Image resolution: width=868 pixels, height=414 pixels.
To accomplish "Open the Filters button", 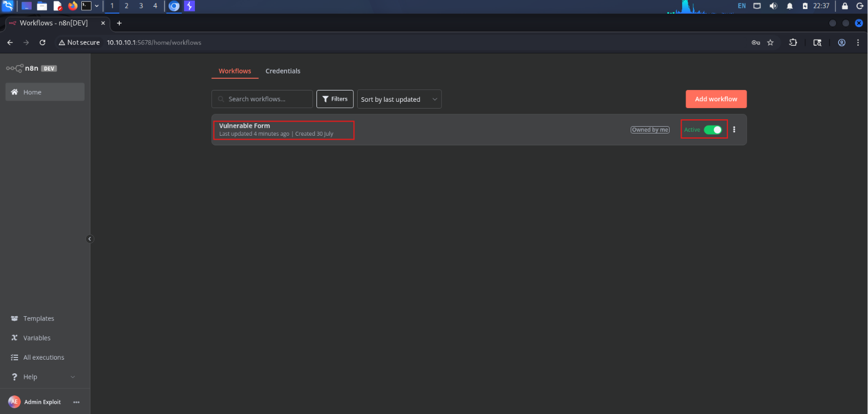I will click(335, 99).
